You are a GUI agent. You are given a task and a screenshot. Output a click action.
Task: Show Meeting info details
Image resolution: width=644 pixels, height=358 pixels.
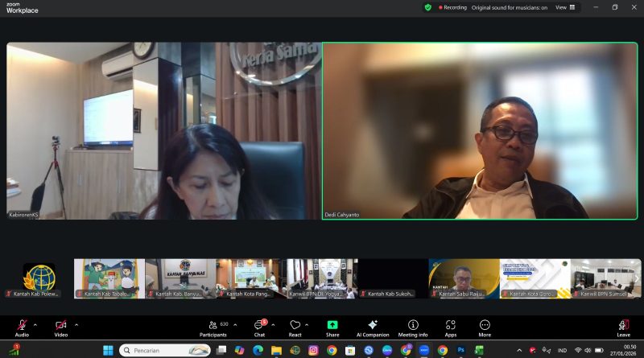[x=413, y=327]
